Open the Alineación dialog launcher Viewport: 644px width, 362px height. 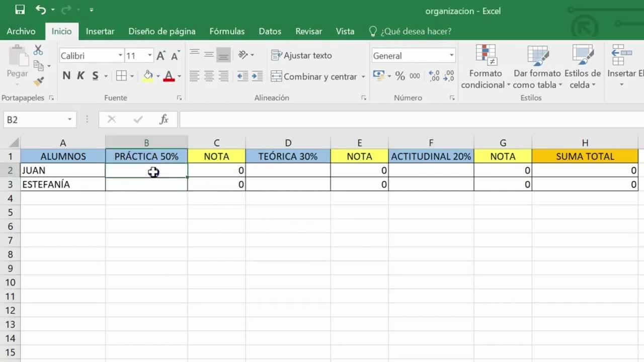pyautogui.click(x=364, y=98)
